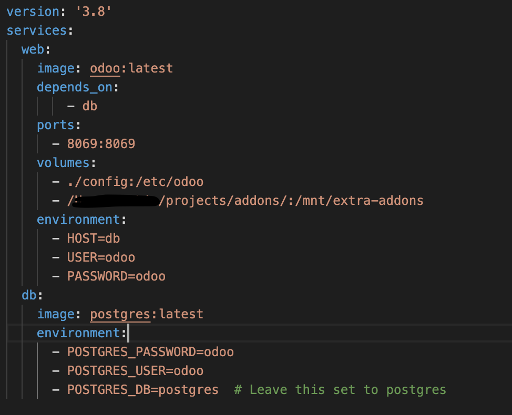Click the volumes key under web
The image size is (512, 415).
click(63, 163)
